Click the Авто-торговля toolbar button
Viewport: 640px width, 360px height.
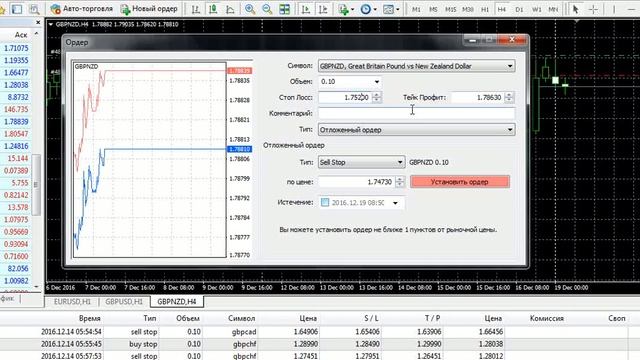tap(82, 9)
